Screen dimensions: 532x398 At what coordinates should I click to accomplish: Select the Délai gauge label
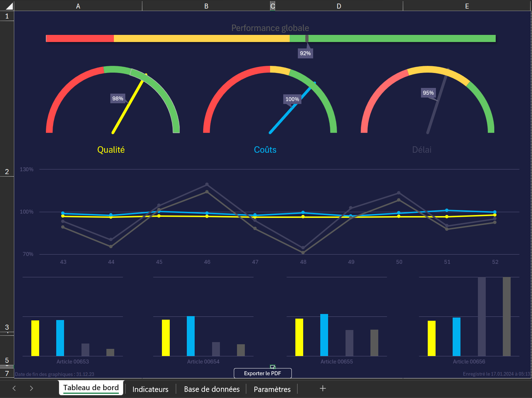(422, 150)
